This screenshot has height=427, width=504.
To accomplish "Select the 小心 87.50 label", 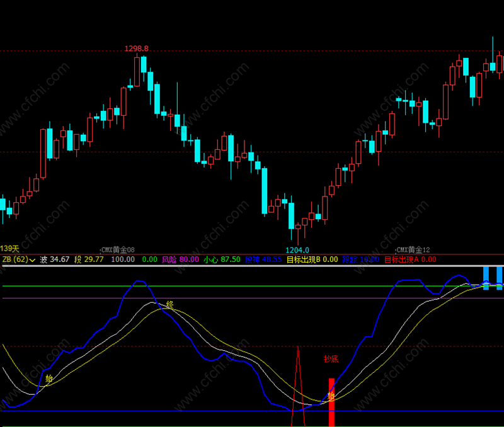I will tap(222, 259).
